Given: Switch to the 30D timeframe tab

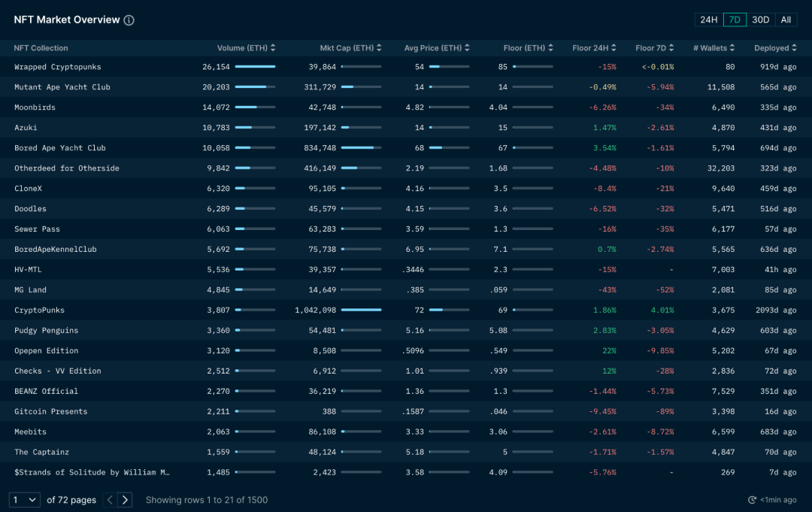Looking at the screenshot, I should (x=760, y=20).
